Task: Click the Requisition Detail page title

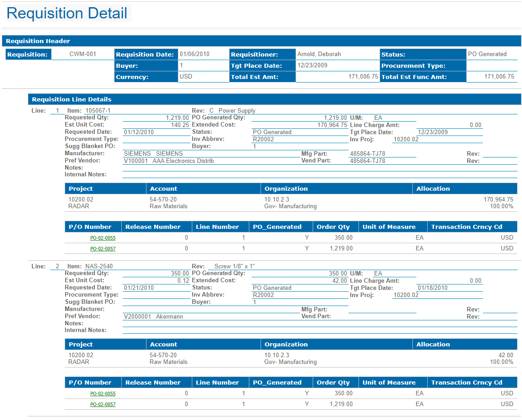Action: tap(67, 13)
